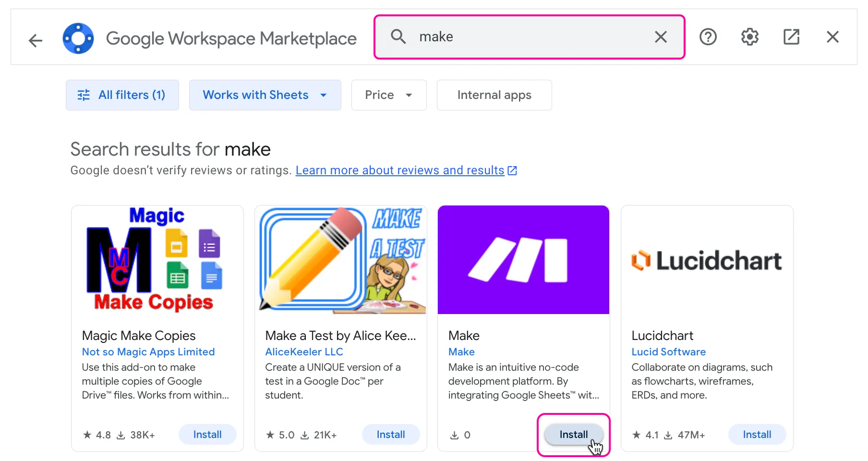868x461 pixels.
Task: Install Lucidchart
Action: click(757, 435)
